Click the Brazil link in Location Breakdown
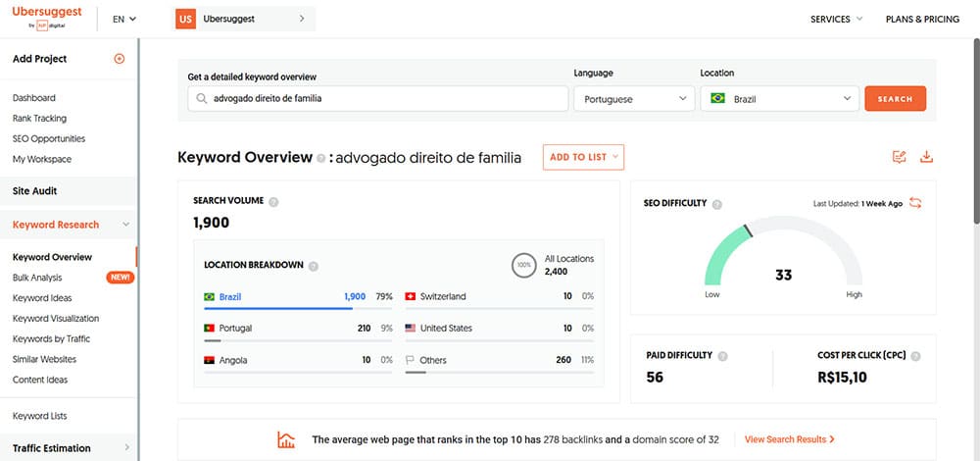Image resolution: width=980 pixels, height=461 pixels. (230, 296)
